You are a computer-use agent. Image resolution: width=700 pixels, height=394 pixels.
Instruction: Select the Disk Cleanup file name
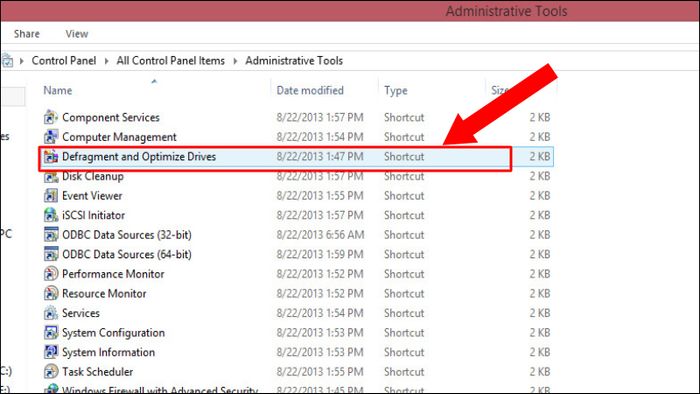(93, 176)
